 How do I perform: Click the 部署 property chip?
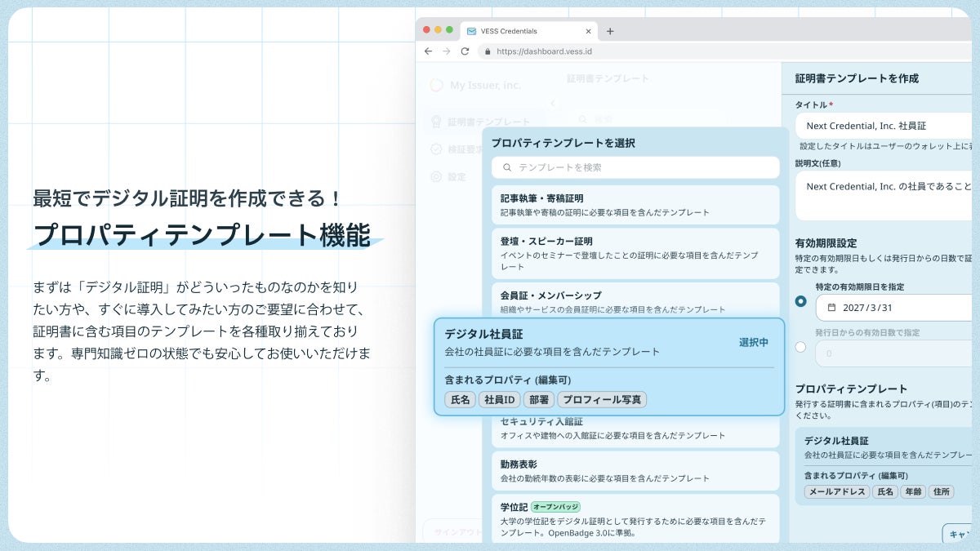click(x=538, y=399)
